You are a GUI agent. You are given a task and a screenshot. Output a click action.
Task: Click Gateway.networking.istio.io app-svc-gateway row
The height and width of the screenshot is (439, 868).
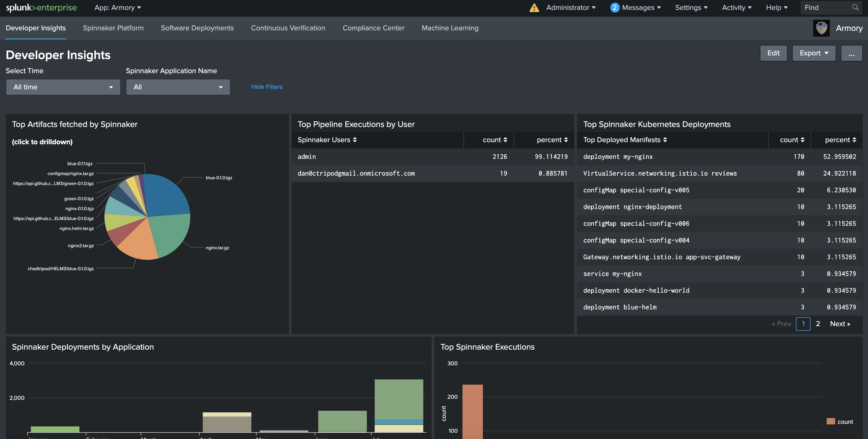[719, 257]
